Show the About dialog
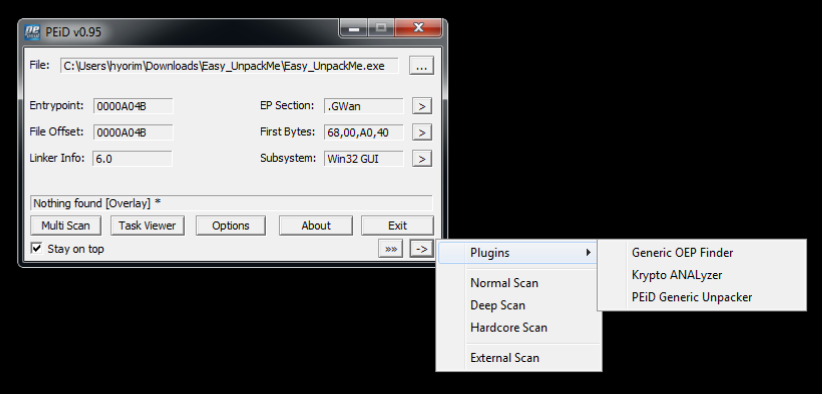The image size is (822, 394). (316, 226)
